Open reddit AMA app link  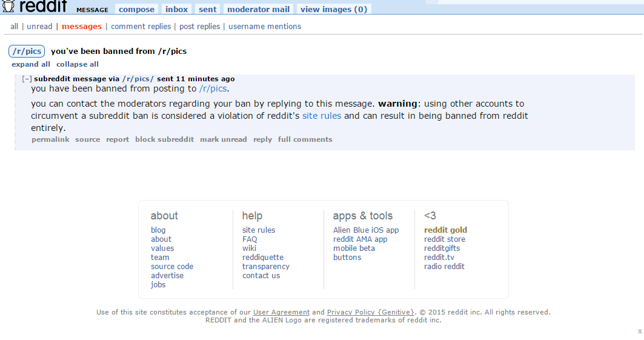(x=360, y=239)
